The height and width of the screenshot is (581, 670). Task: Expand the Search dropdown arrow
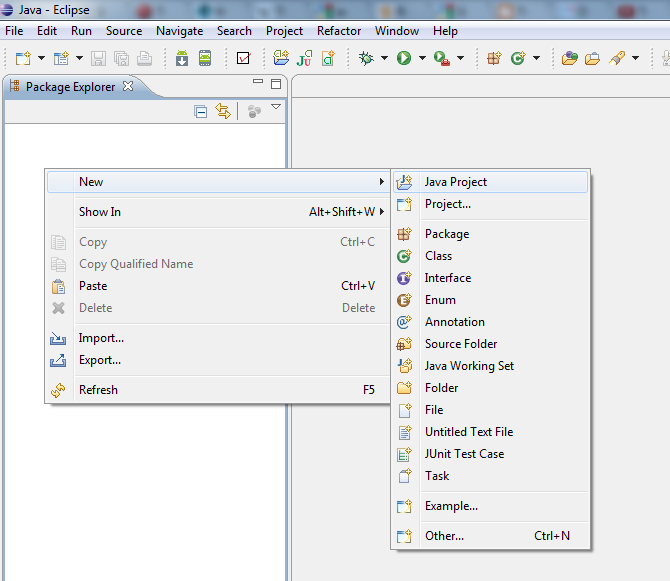pyautogui.click(x=635, y=58)
